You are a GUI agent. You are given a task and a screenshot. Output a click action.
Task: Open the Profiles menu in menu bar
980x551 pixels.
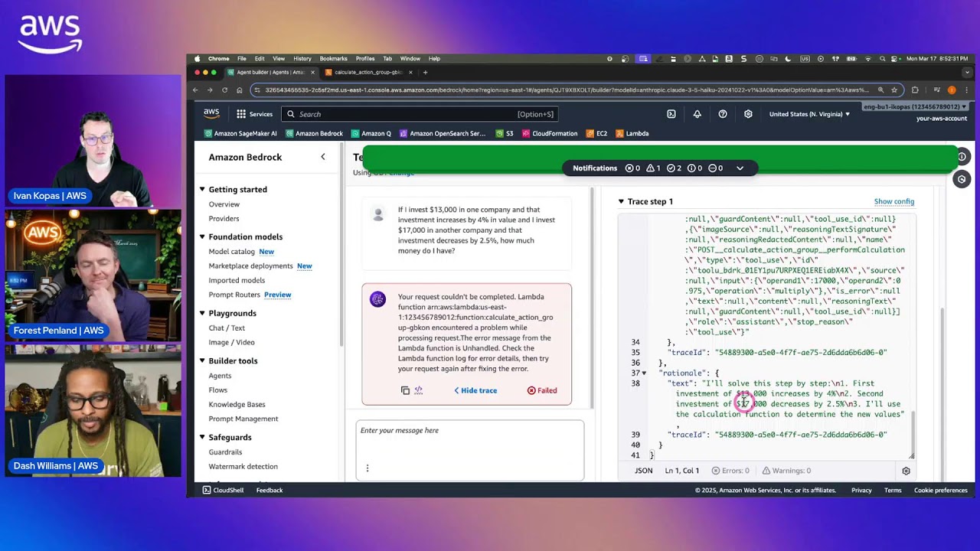pyautogui.click(x=365, y=59)
